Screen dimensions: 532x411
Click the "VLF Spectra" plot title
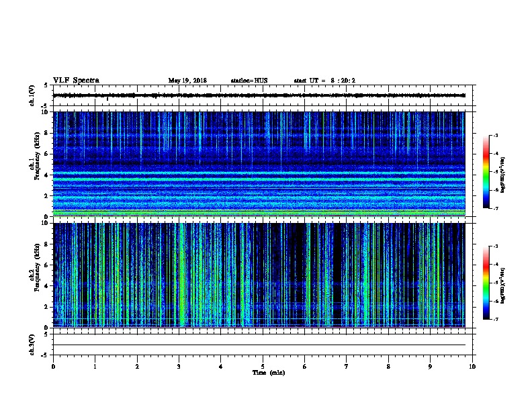76,81
